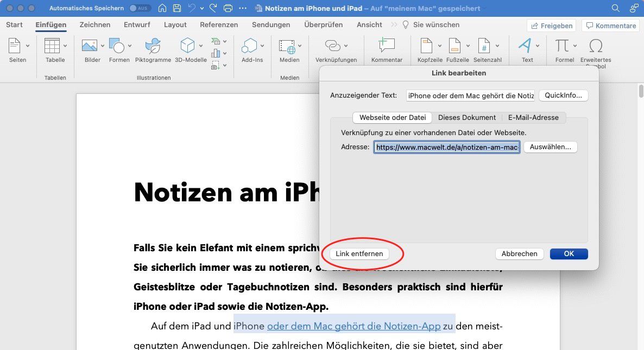The height and width of the screenshot is (350, 644).
Task: Click the Link entfernen button
Action: coord(359,253)
